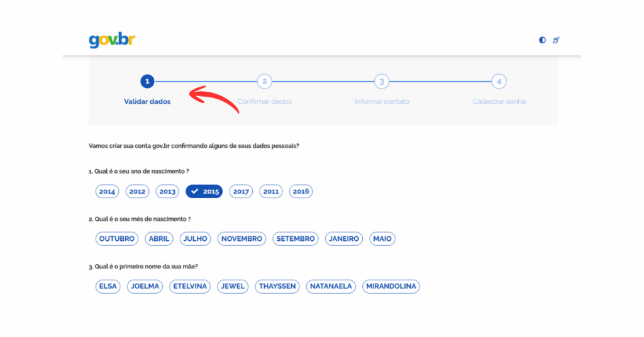Image resolution: width=644 pixels, height=337 pixels.
Task: Select MAIO as birth month
Action: tap(382, 239)
